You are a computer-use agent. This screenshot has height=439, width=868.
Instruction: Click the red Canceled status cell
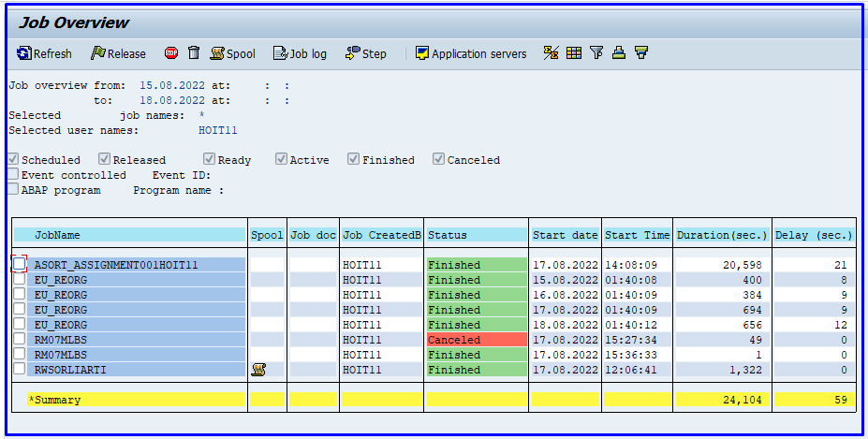(476, 340)
